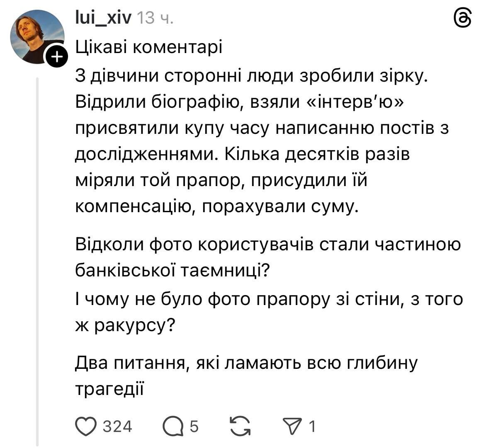The width and height of the screenshot is (489, 448).
Task: Click the share count 1
Action: tap(312, 426)
